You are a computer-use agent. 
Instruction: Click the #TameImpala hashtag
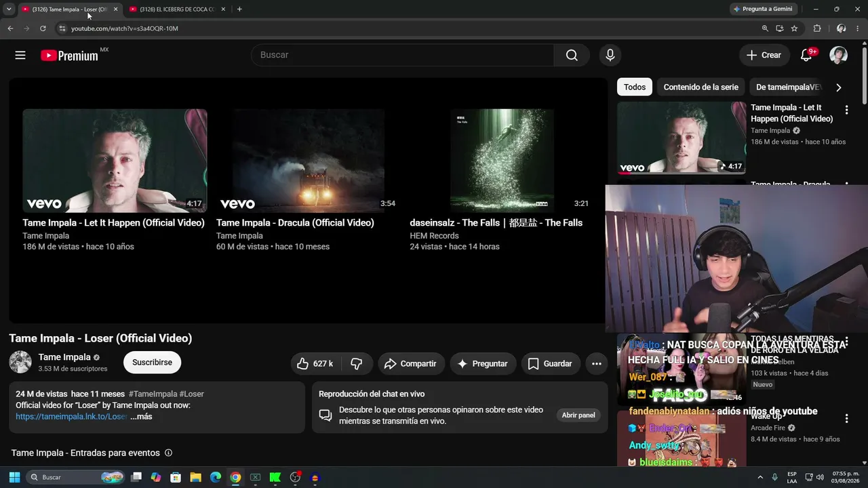[153, 394]
